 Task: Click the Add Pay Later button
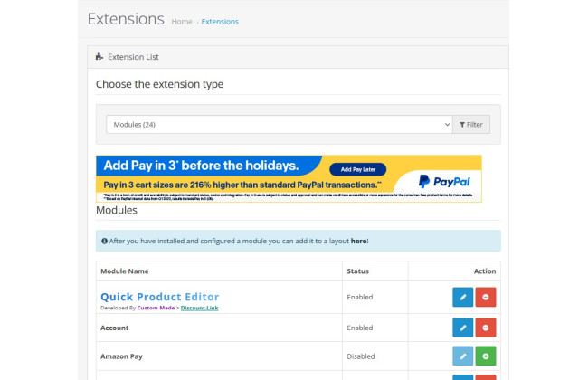coord(357,169)
